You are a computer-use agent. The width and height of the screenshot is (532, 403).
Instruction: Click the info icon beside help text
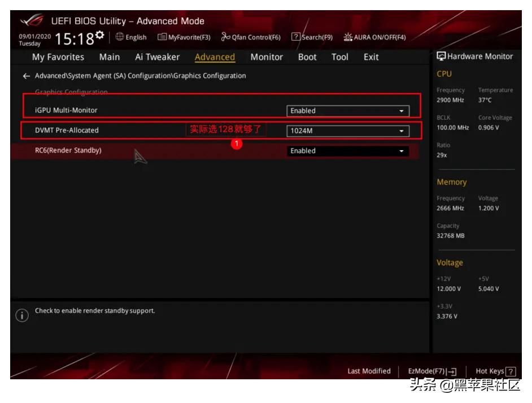(x=22, y=315)
